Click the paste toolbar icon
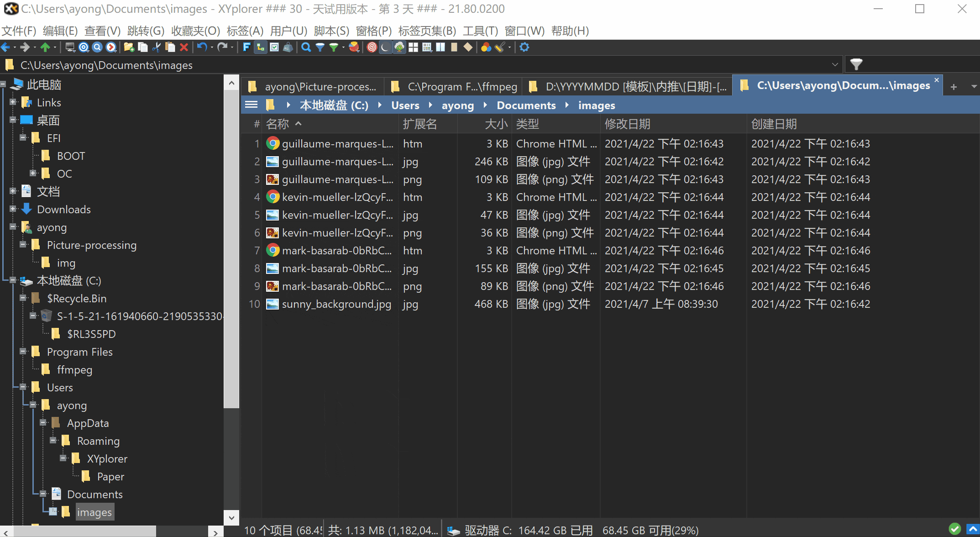 click(x=170, y=47)
